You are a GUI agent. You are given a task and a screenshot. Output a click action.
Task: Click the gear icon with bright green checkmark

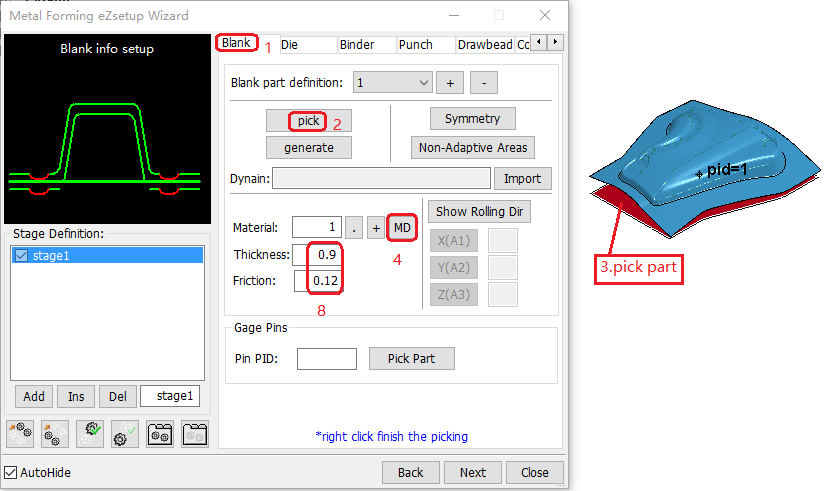(x=90, y=434)
